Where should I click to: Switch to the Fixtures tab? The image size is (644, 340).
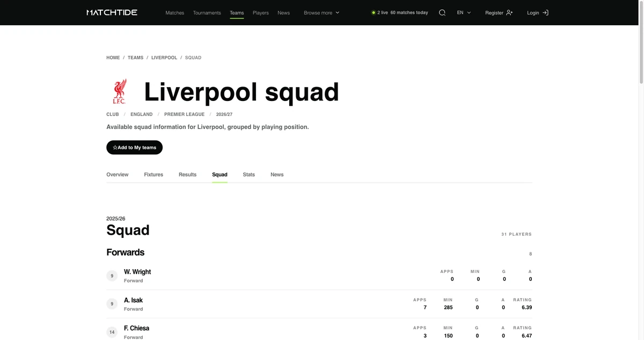click(x=153, y=175)
